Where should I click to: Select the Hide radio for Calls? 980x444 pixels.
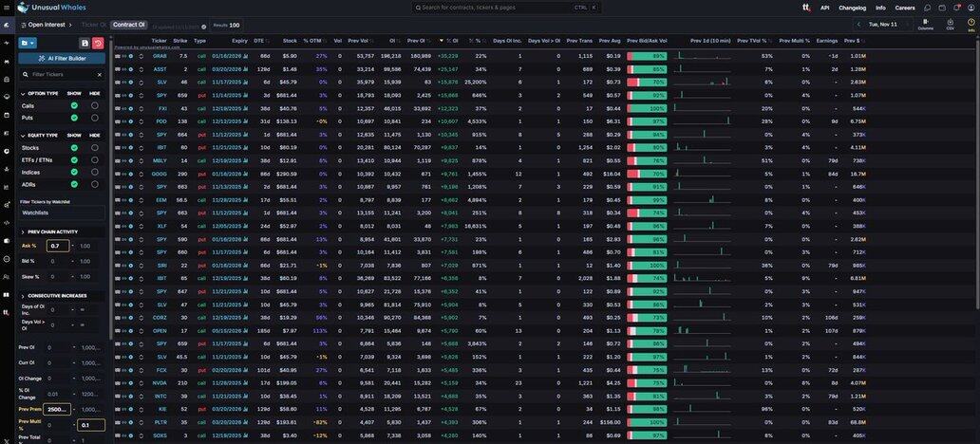tap(95, 105)
